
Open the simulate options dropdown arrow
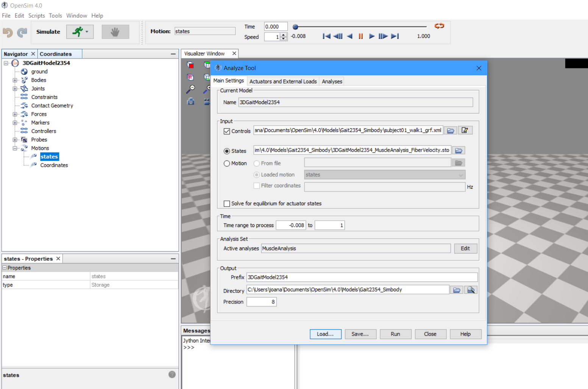click(87, 32)
